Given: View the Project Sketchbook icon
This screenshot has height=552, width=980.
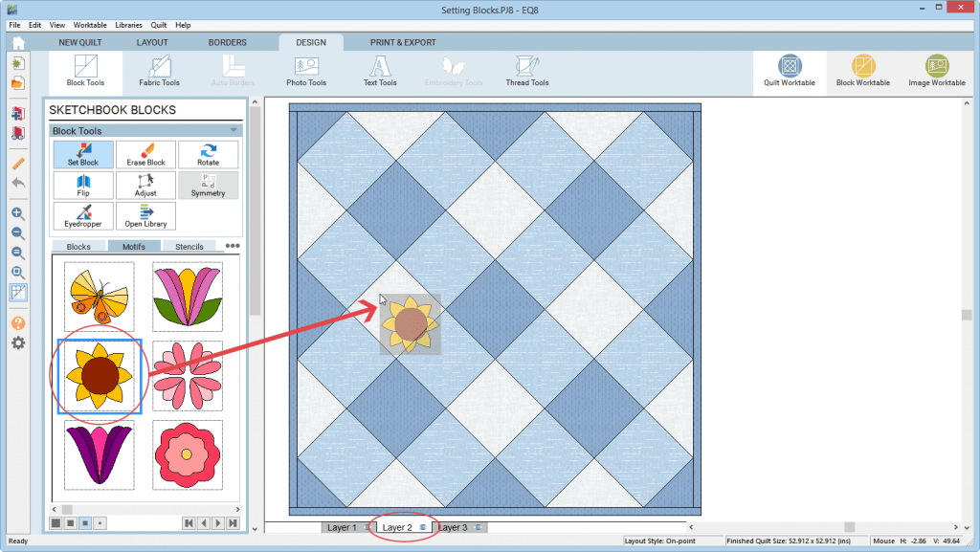Looking at the screenshot, I should [18, 133].
